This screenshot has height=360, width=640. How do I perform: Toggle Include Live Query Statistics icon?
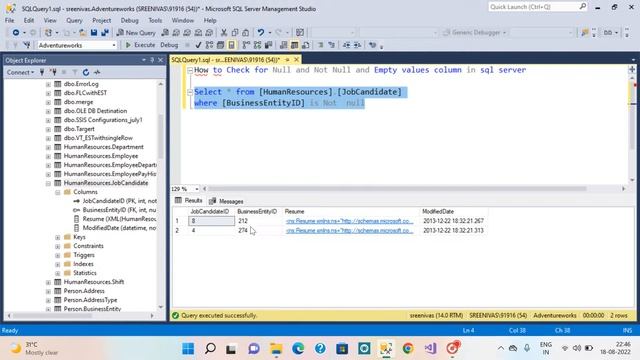point(257,45)
